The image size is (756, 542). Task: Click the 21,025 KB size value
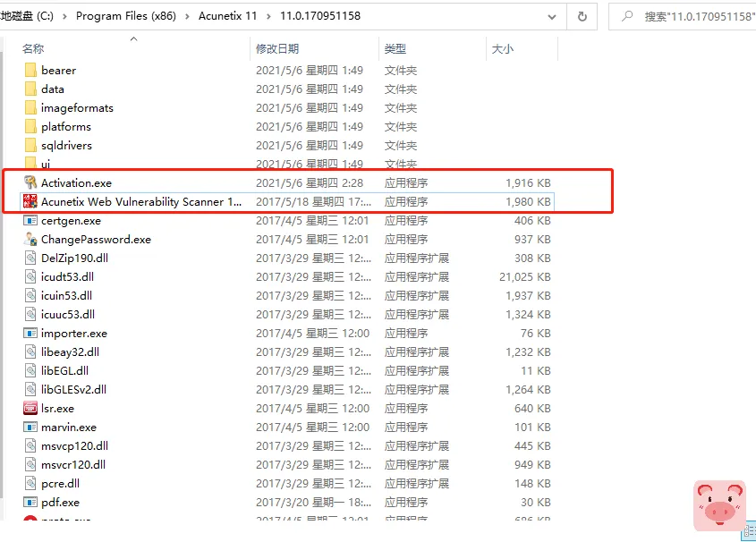click(x=524, y=277)
